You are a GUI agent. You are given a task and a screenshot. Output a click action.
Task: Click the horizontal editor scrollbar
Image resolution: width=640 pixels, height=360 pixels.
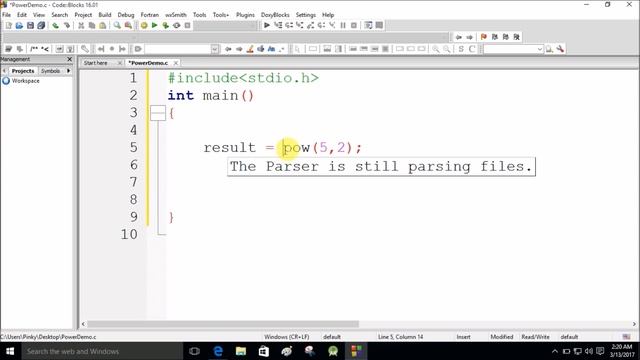pos(223,324)
